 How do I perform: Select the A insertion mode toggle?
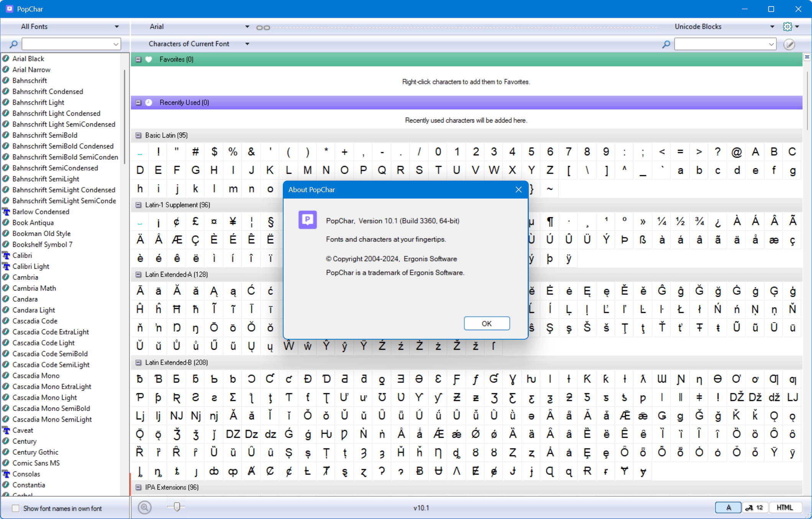(728, 508)
